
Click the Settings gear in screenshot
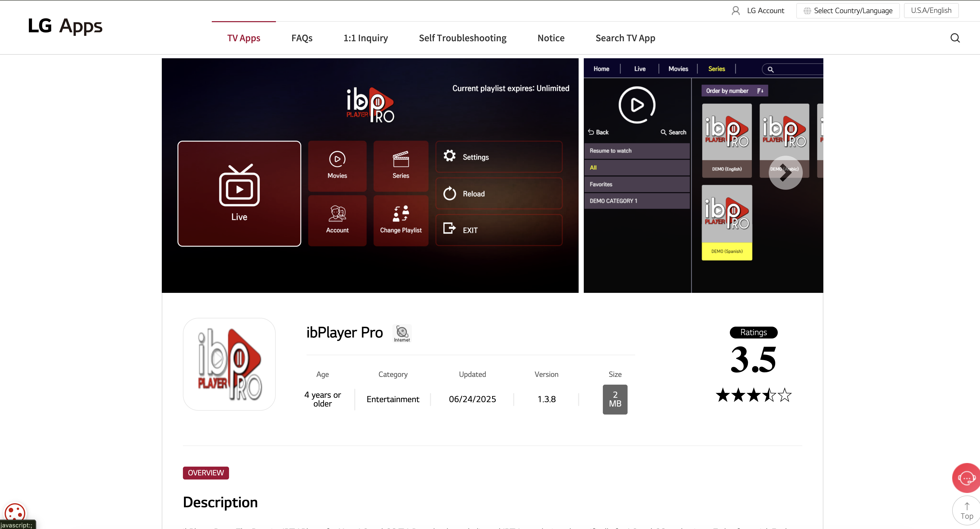pos(449,156)
